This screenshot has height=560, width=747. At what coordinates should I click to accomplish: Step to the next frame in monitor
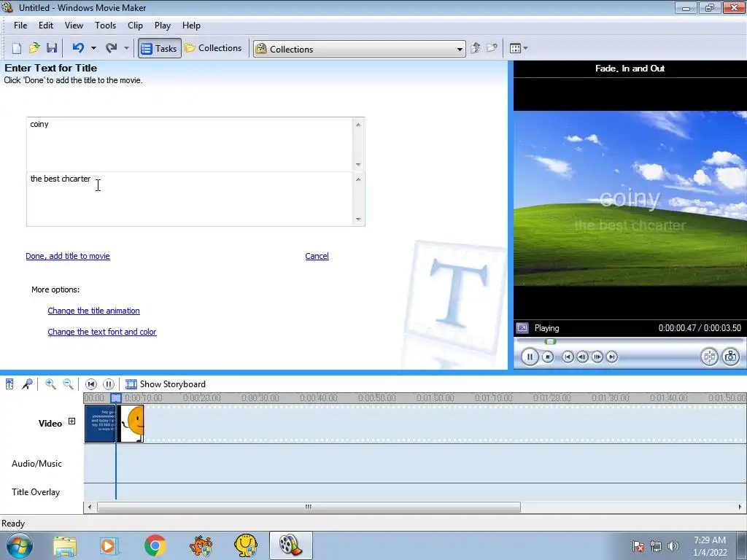tap(597, 357)
